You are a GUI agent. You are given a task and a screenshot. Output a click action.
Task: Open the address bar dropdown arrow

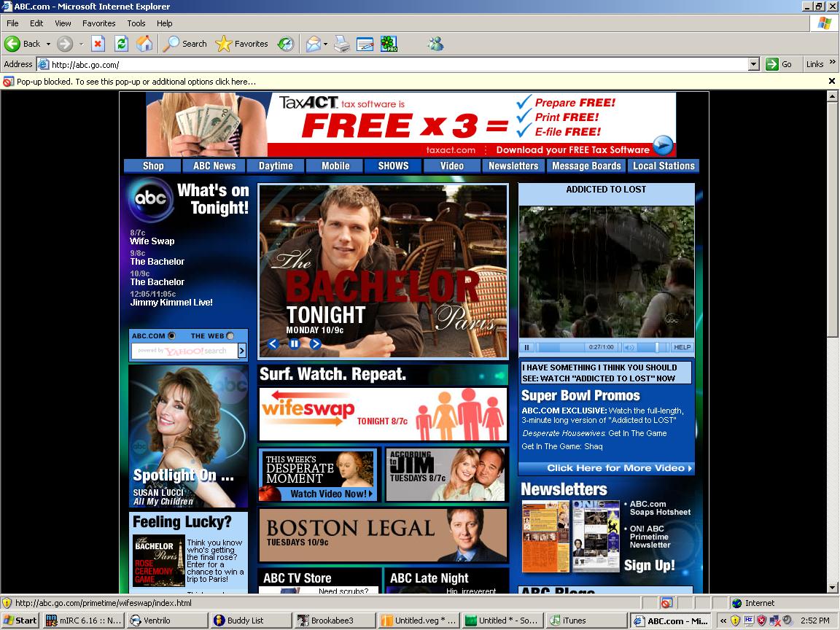[754, 64]
